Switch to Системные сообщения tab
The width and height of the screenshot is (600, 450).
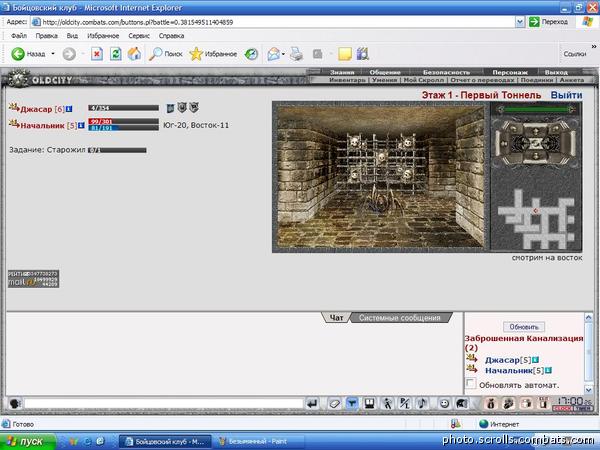click(x=399, y=318)
